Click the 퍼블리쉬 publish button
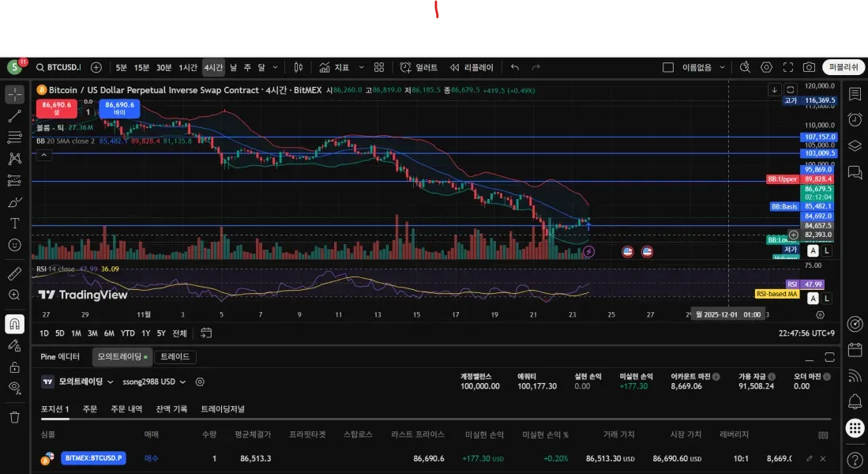 pos(844,68)
